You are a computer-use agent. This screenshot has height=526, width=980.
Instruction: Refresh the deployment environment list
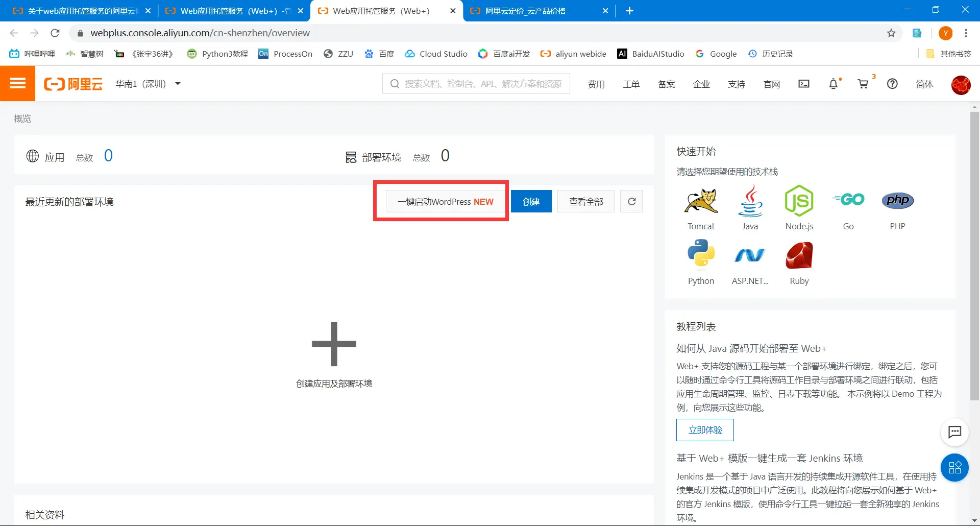point(631,201)
